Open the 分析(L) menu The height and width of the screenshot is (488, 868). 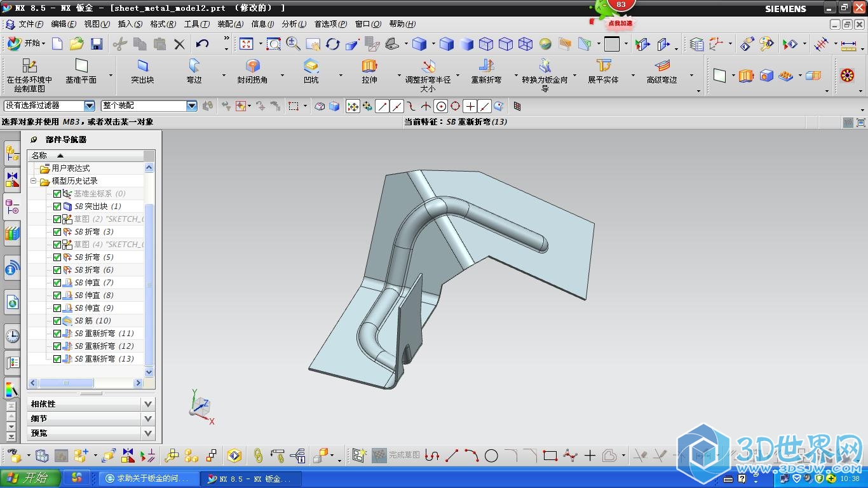click(x=294, y=24)
